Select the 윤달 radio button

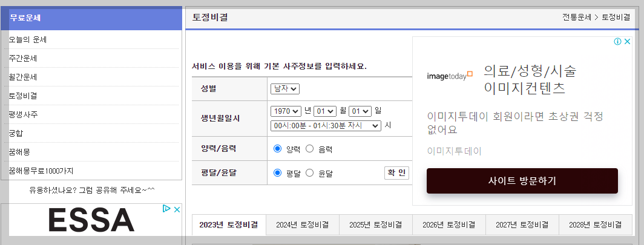point(310,173)
